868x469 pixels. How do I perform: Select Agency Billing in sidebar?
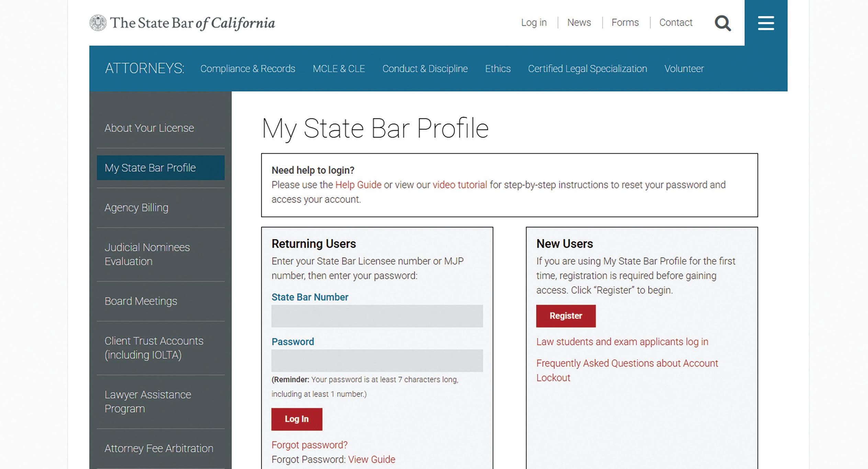[136, 207]
